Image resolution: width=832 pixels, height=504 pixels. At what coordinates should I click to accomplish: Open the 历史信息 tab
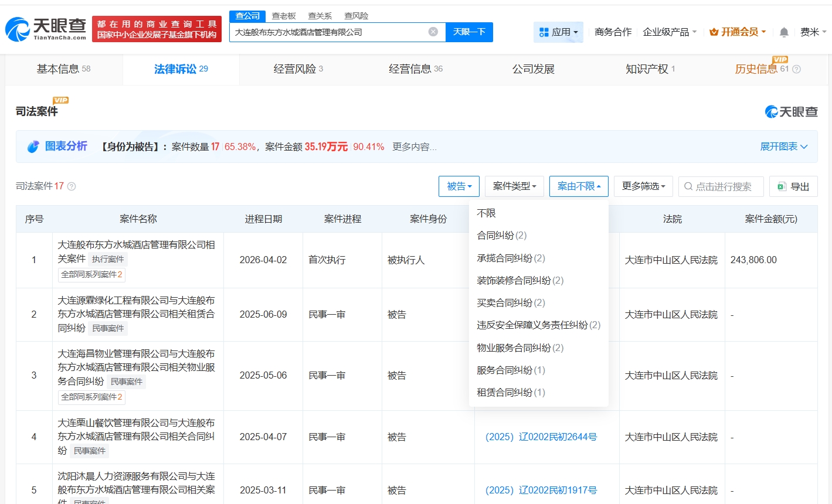click(x=768, y=69)
